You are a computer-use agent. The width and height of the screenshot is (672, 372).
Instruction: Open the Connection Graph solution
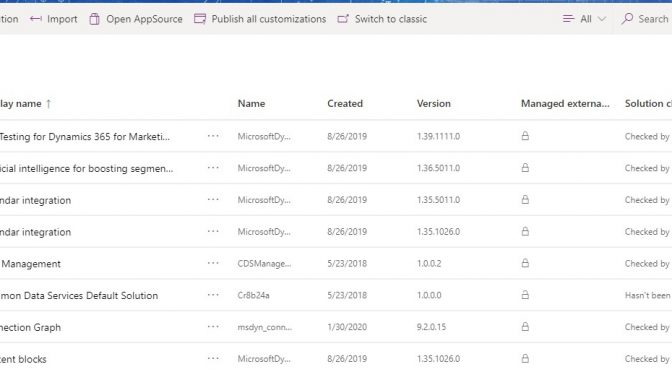(30, 327)
